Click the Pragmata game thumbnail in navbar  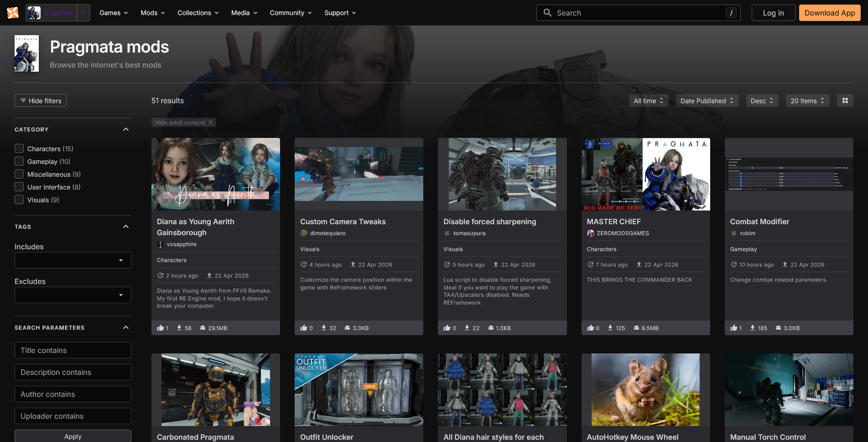(x=33, y=13)
